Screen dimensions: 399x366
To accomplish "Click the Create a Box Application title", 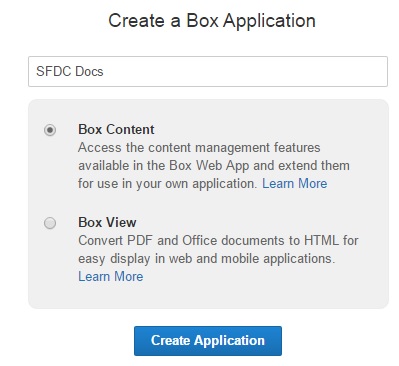I will pyautogui.click(x=212, y=21).
